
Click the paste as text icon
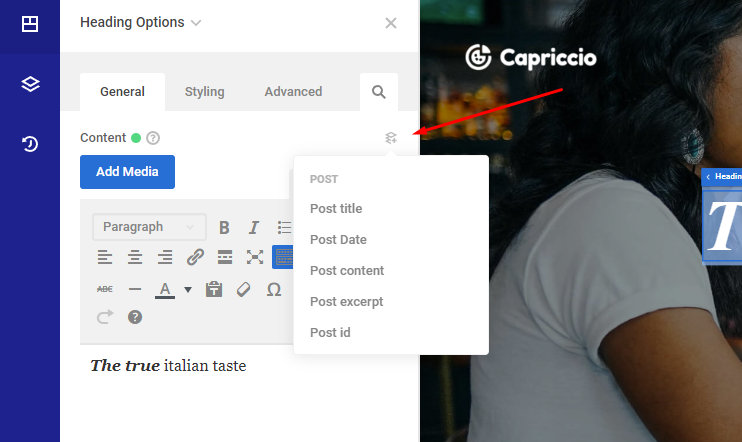214,289
